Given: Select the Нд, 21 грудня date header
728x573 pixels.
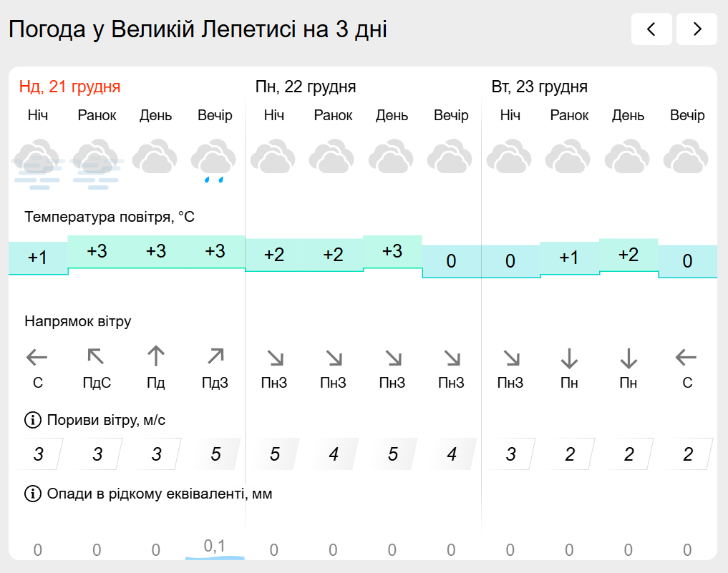Looking at the screenshot, I should [x=70, y=87].
